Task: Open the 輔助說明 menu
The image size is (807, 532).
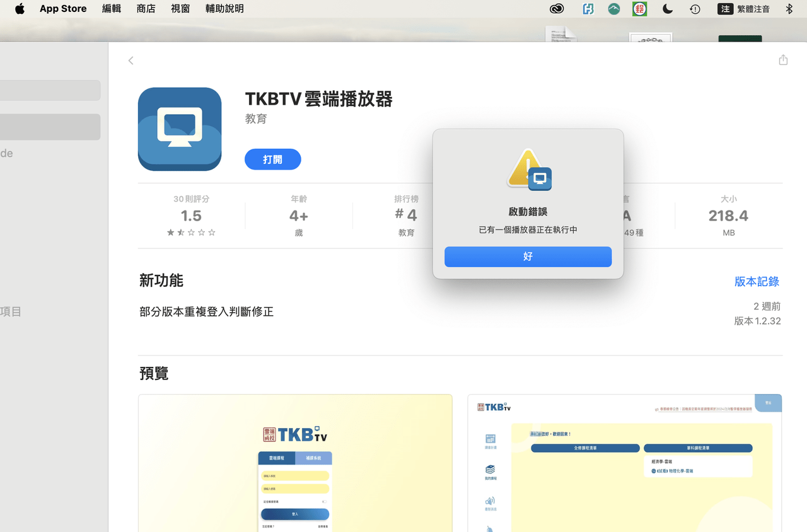Action: (224, 8)
